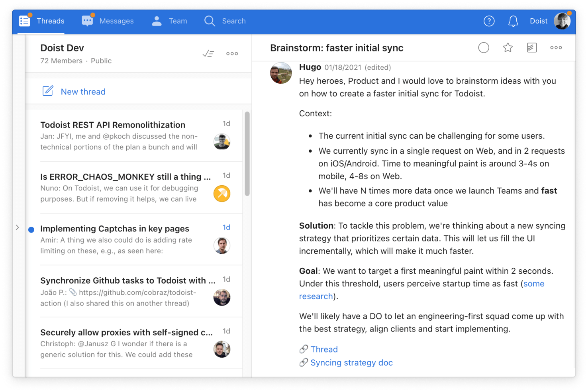Open the Threads tab
Image resolution: width=588 pixels, height=392 pixels.
[x=41, y=21]
